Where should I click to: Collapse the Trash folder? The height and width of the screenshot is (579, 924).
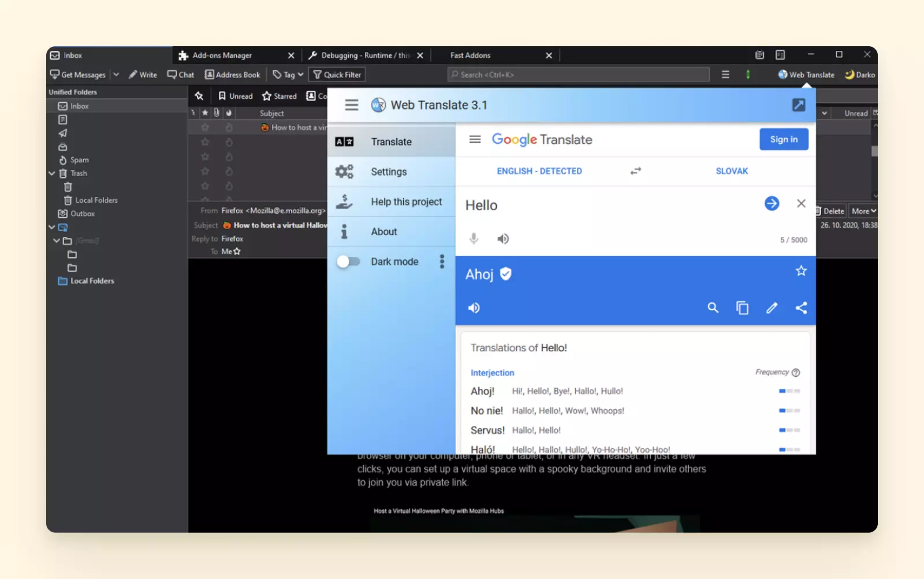[x=52, y=173]
